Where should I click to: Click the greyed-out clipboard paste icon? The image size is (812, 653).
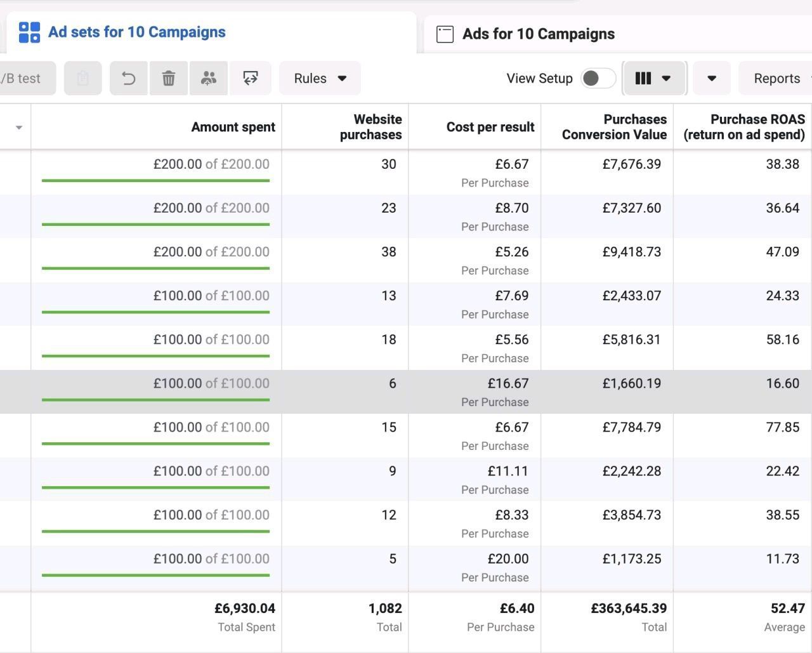click(83, 79)
